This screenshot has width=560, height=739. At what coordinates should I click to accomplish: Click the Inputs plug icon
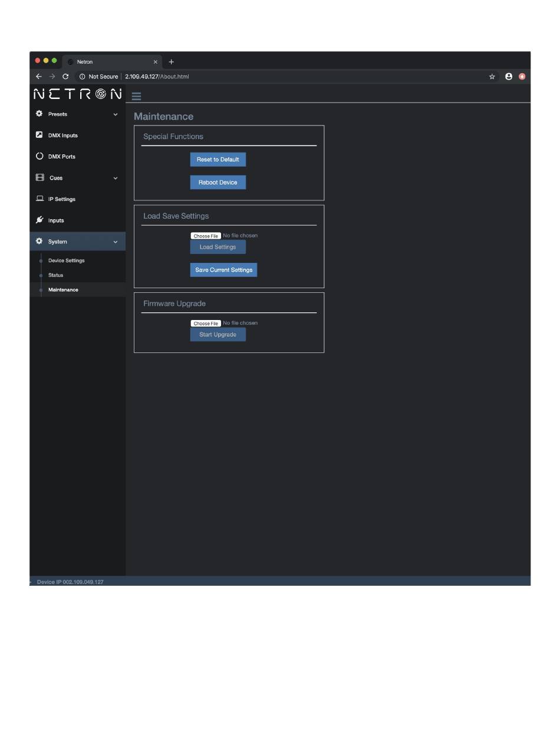click(39, 220)
